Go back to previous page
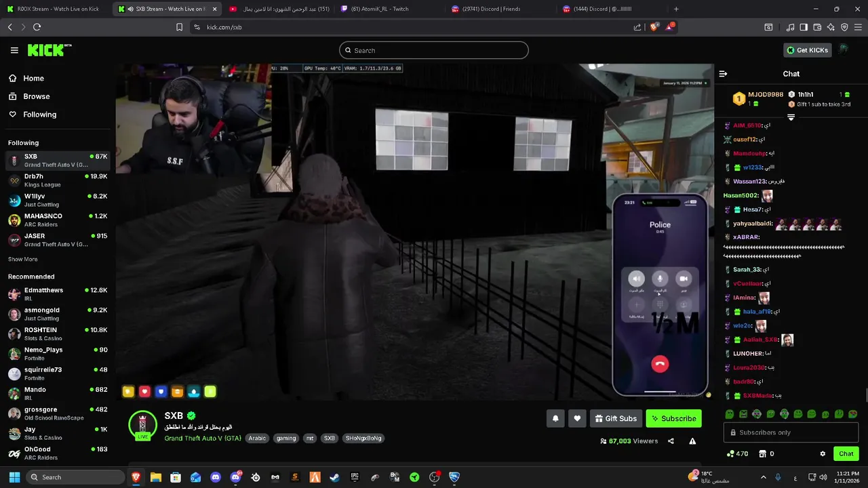The height and width of the screenshot is (488, 868). pos(9,27)
